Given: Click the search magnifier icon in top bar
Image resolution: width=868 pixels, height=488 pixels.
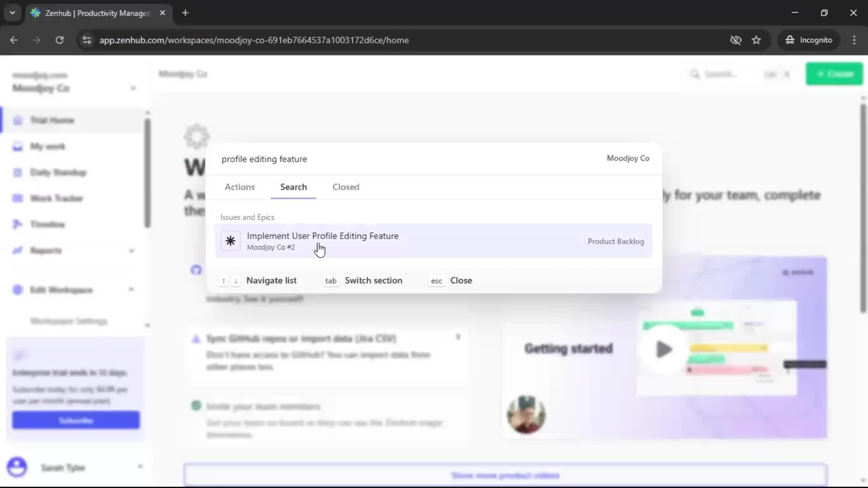Looking at the screenshot, I should tap(696, 74).
